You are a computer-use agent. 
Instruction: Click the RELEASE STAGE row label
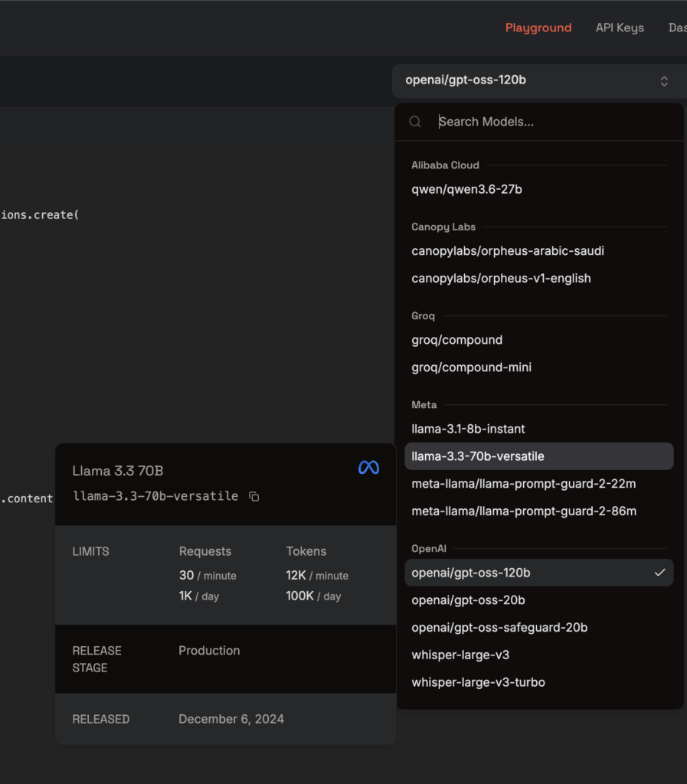pyautogui.click(x=97, y=659)
